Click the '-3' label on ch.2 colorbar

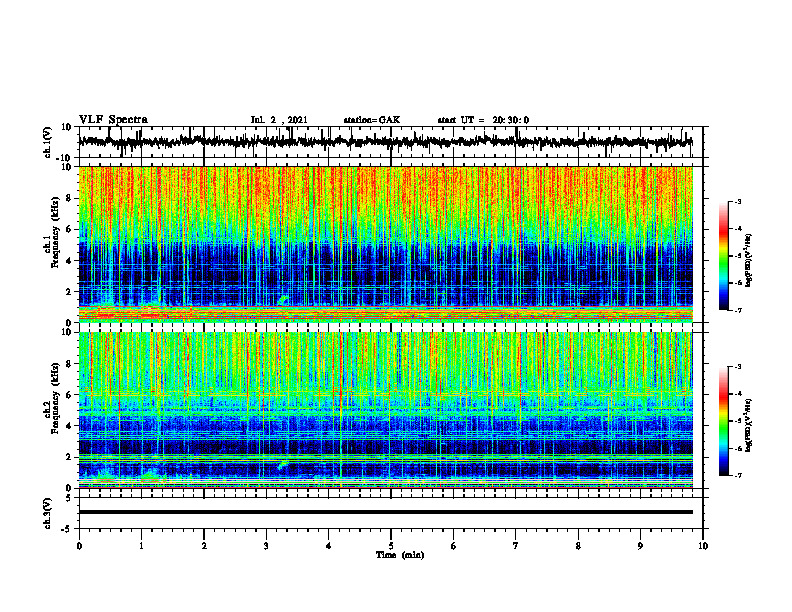pyautogui.click(x=737, y=367)
